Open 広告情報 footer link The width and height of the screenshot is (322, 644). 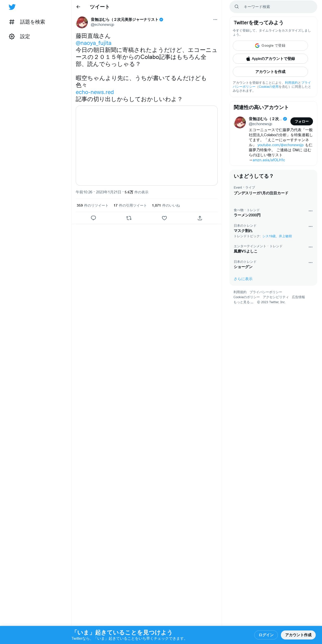298,297
